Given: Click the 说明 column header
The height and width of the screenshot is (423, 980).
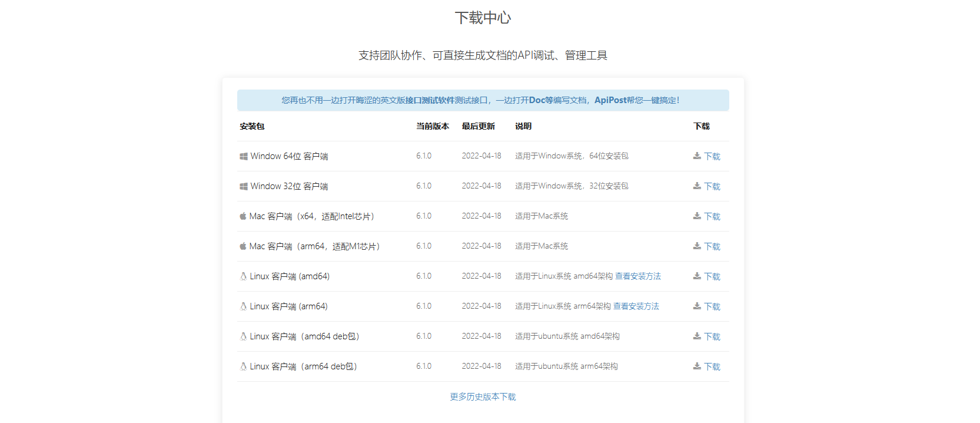Looking at the screenshot, I should tap(523, 126).
